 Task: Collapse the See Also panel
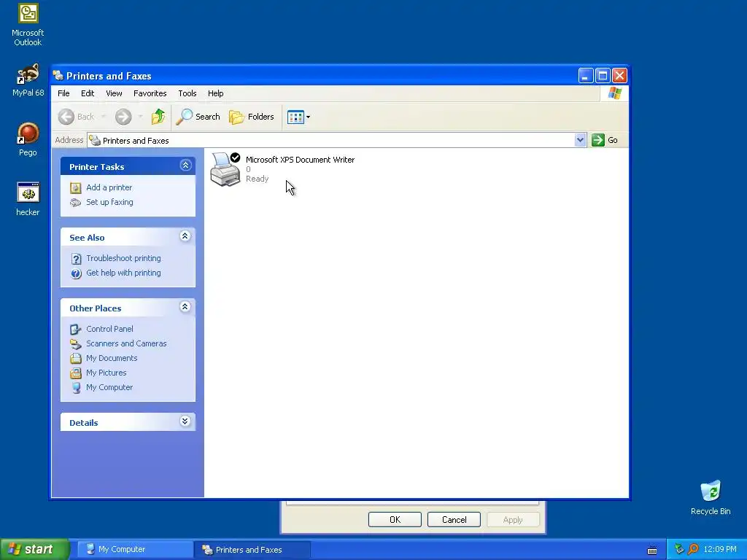point(185,236)
